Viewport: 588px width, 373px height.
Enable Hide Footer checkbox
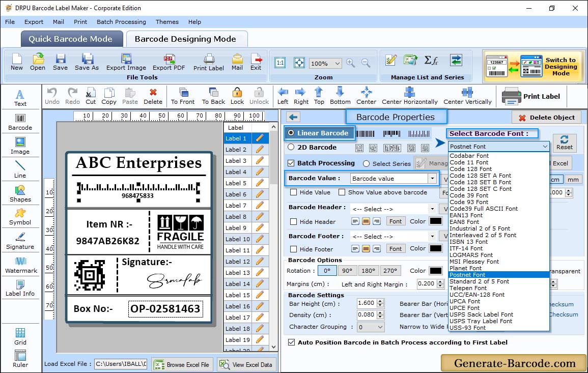point(294,249)
